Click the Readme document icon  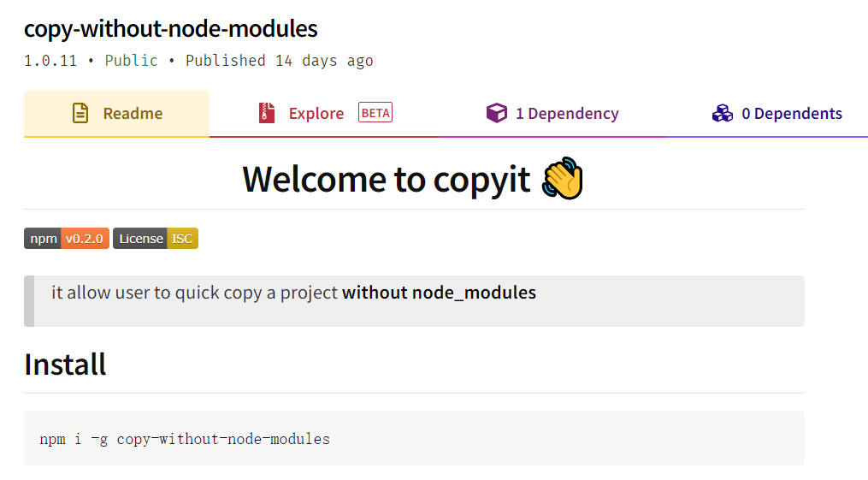(x=80, y=114)
